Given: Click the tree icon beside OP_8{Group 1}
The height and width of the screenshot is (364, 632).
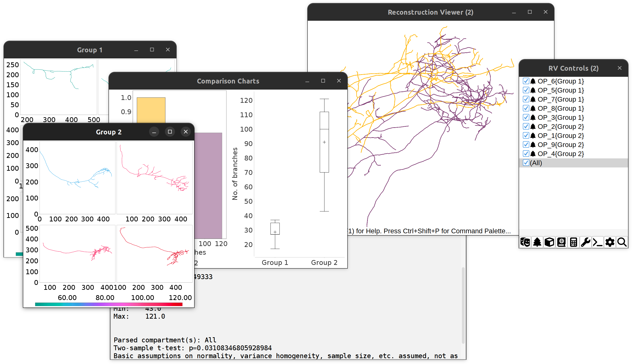Looking at the screenshot, I should [x=533, y=108].
